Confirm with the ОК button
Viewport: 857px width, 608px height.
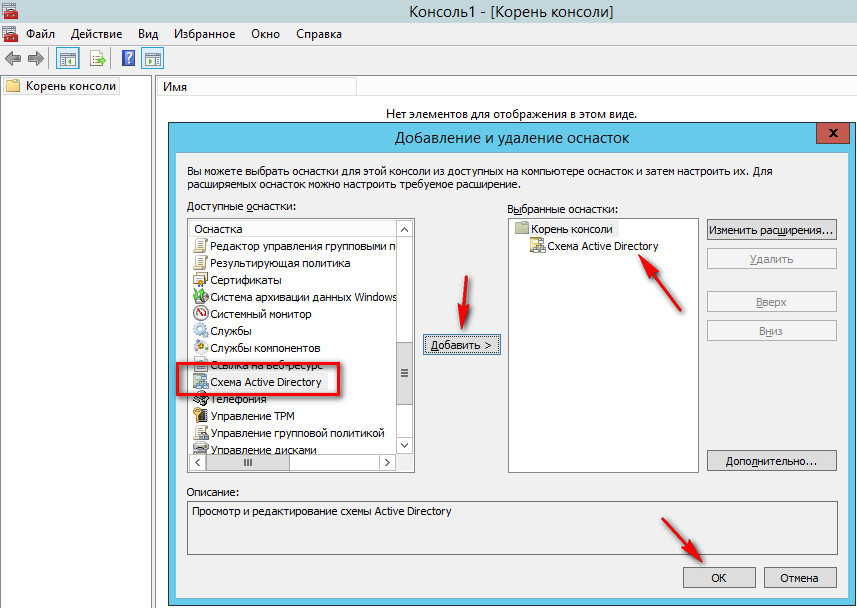point(719,578)
